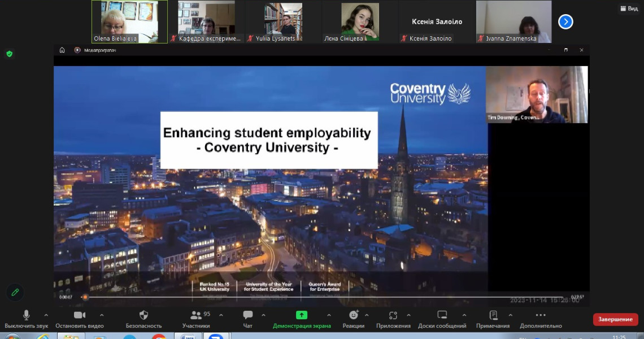Image resolution: width=644 pixels, height=339 pixels.
Task: Show next participants with blue arrow
Action: (x=565, y=22)
